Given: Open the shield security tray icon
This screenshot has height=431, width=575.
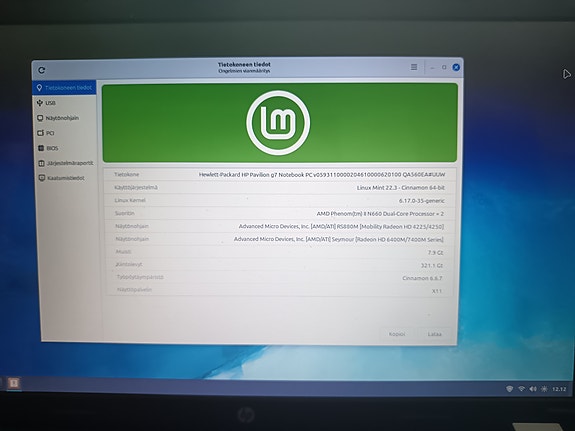Looking at the screenshot, I should pos(509,389).
